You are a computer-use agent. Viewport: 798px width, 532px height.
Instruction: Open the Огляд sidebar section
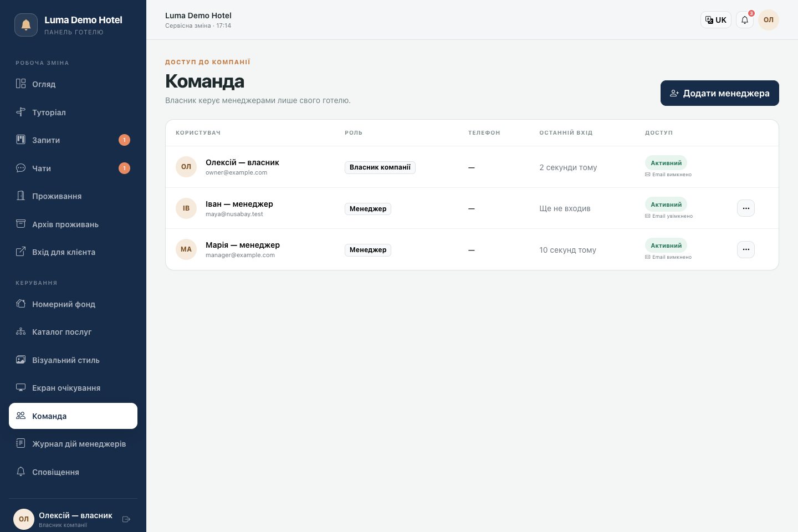coord(73,84)
